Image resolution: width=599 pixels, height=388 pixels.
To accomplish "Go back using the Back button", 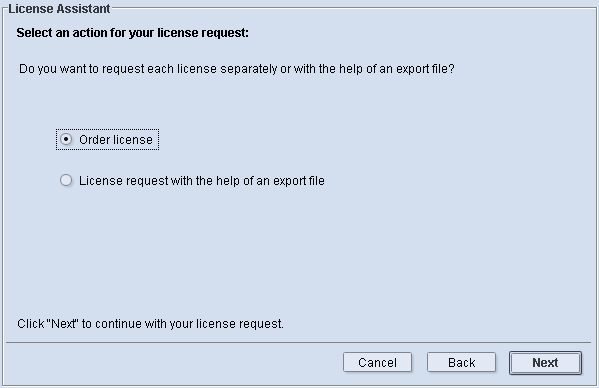I will 461,362.
